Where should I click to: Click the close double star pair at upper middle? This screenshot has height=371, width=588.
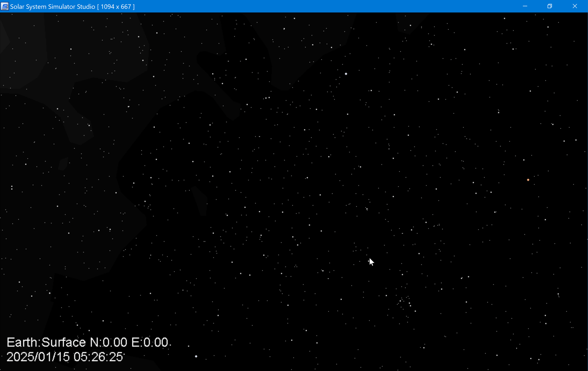tap(268, 98)
